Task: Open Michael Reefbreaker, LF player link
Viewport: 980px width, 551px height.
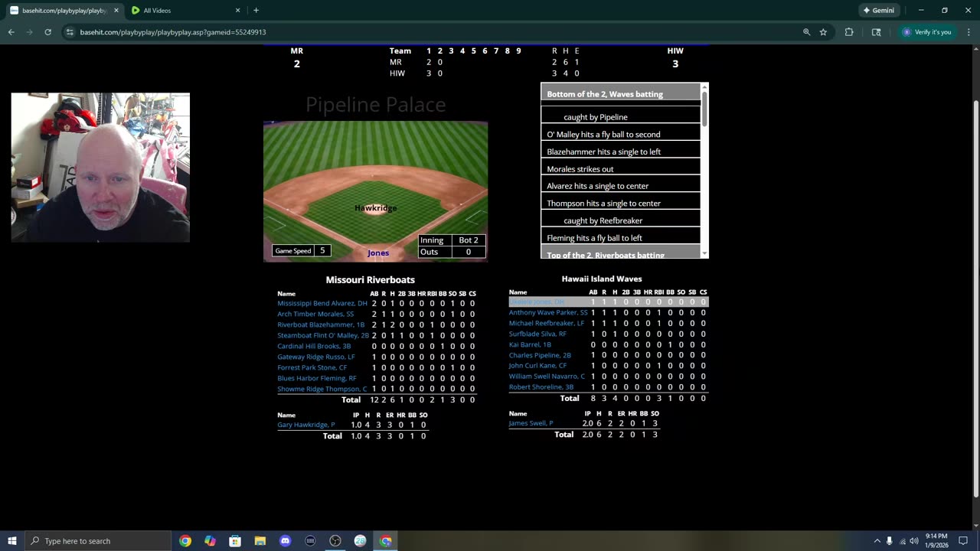Action: click(x=546, y=323)
